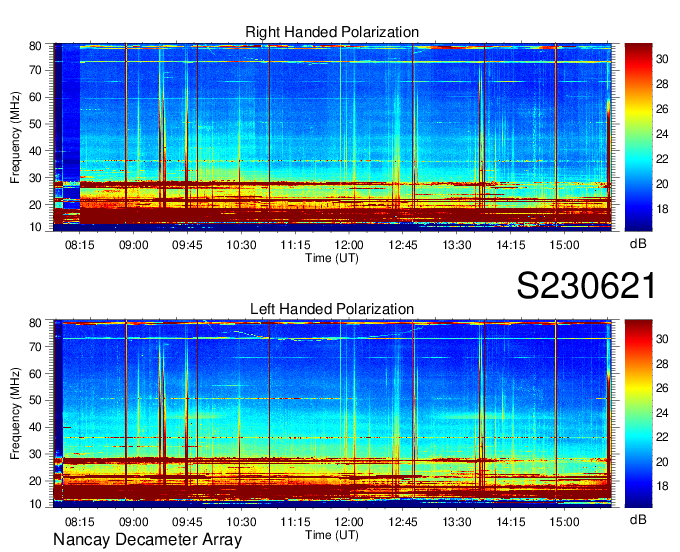Click "Time (UT)" label under right-handed plot
This screenshot has width=680, height=552.
point(332,258)
